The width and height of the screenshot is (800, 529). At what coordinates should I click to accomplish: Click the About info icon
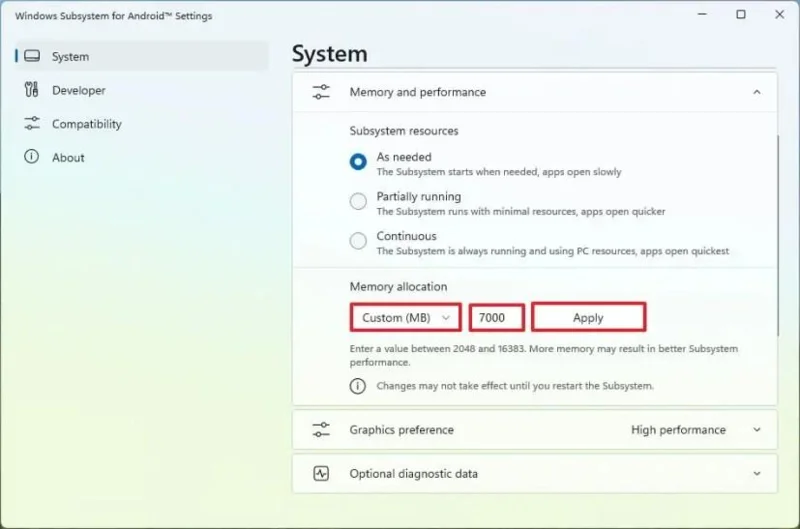[31, 157]
